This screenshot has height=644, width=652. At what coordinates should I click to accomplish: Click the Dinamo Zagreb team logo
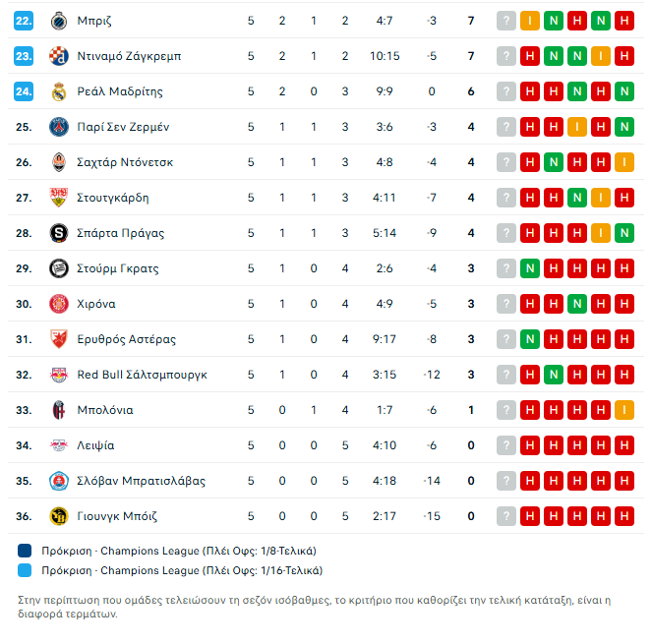pos(58,56)
